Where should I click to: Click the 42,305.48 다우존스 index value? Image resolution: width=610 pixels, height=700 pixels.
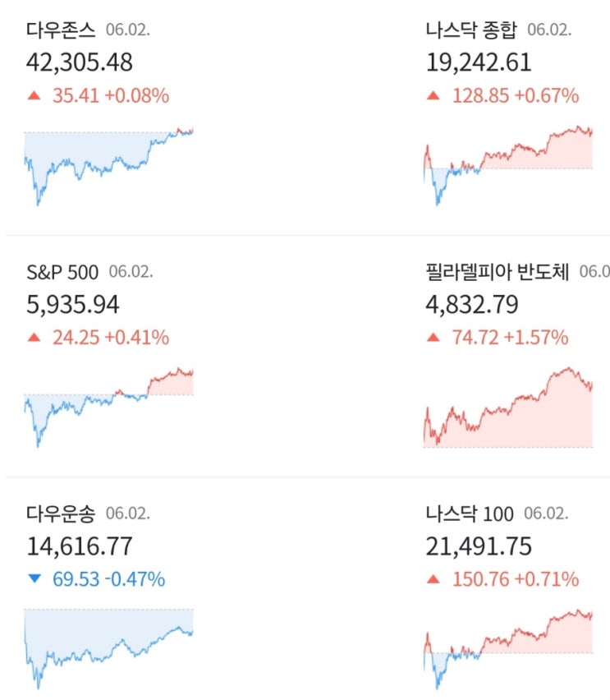pos(80,62)
